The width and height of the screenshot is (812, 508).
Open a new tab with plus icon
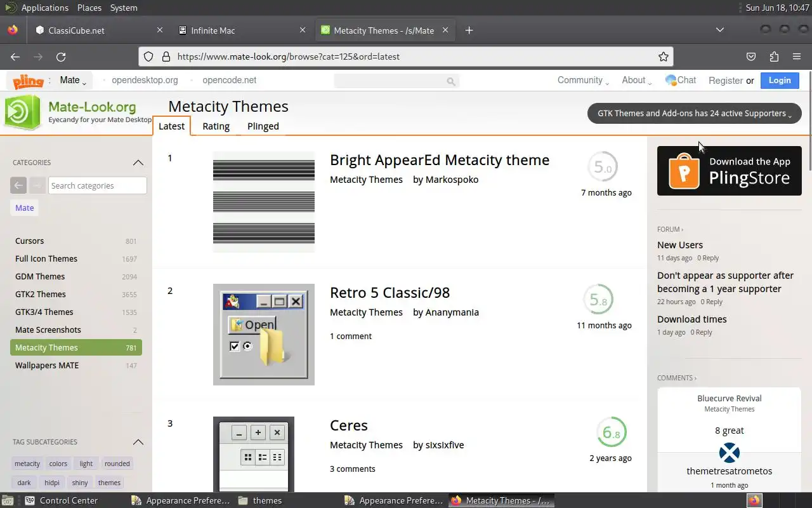pos(469,30)
